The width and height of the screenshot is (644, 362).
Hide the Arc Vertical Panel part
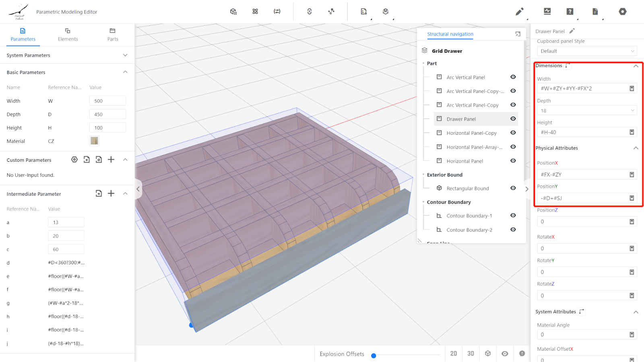pos(513,77)
